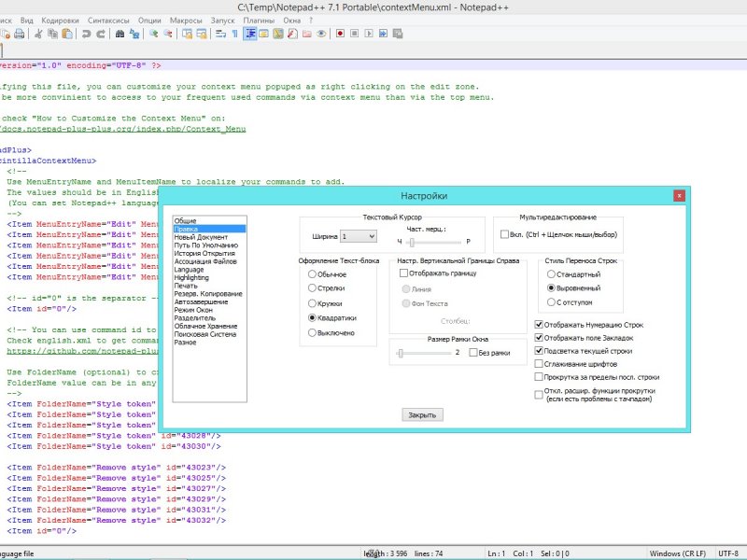Zoom out using the toolbar magnifier
The height and width of the screenshot is (560, 747).
tap(168, 34)
